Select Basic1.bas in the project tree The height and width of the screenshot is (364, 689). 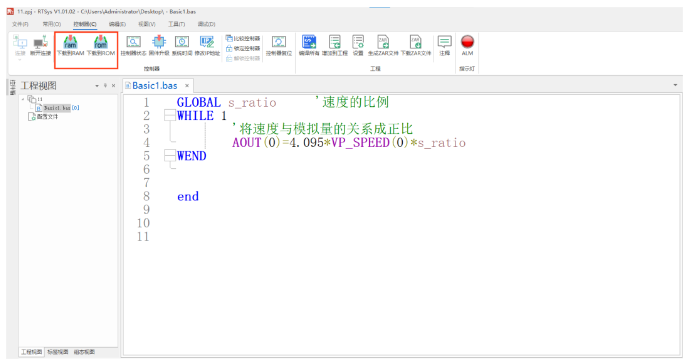click(57, 108)
